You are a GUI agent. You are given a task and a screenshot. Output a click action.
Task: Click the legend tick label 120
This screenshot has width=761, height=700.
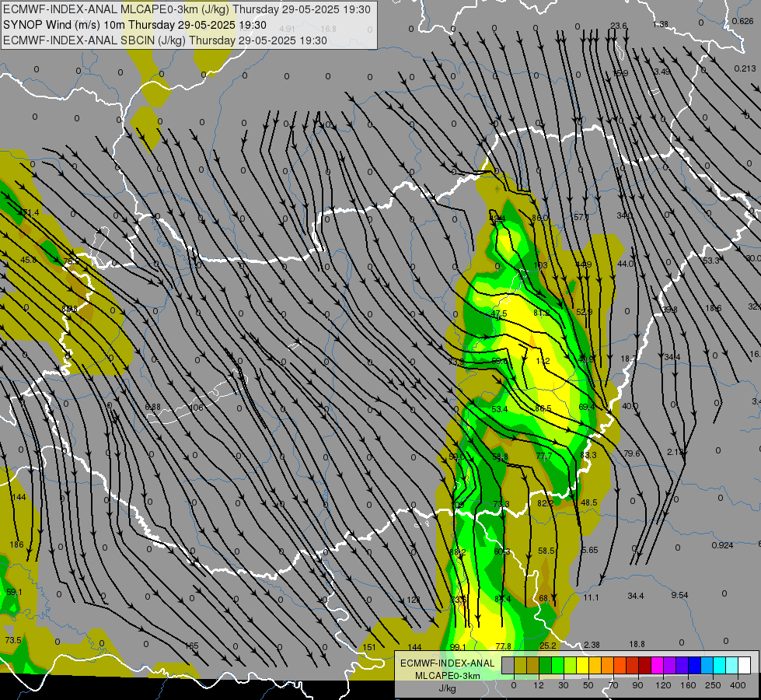coord(664,685)
